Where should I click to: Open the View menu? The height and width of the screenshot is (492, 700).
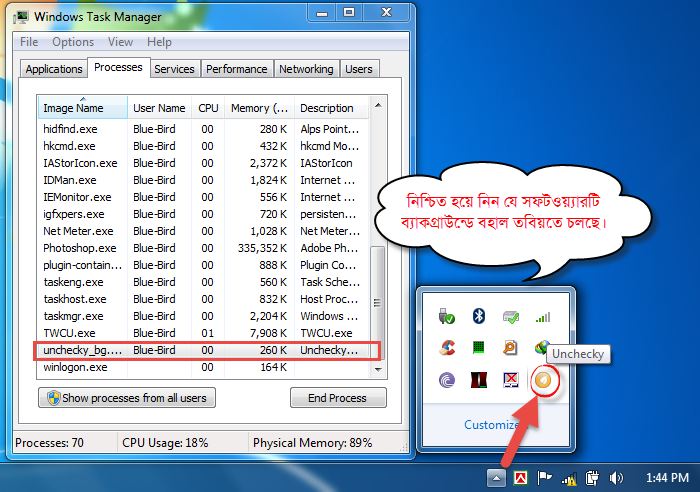[x=120, y=42]
